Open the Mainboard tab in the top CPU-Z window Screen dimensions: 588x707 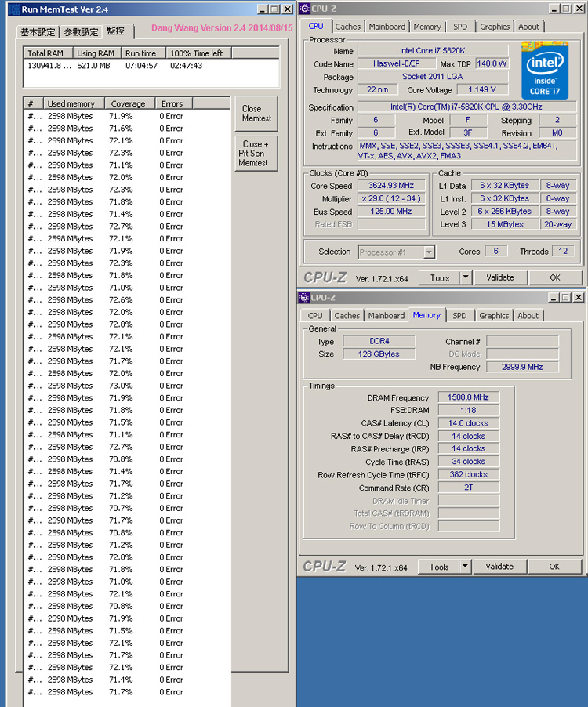pyautogui.click(x=387, y=27)
